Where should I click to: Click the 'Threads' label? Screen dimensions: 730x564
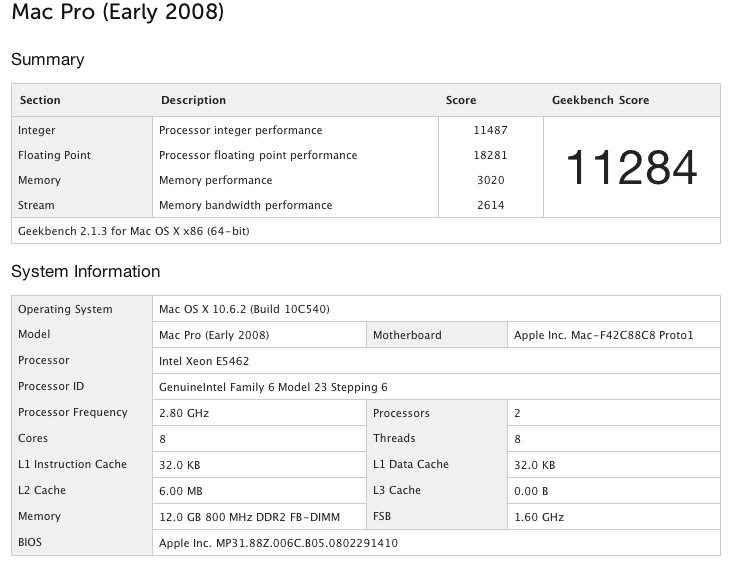tap(394, 439)
